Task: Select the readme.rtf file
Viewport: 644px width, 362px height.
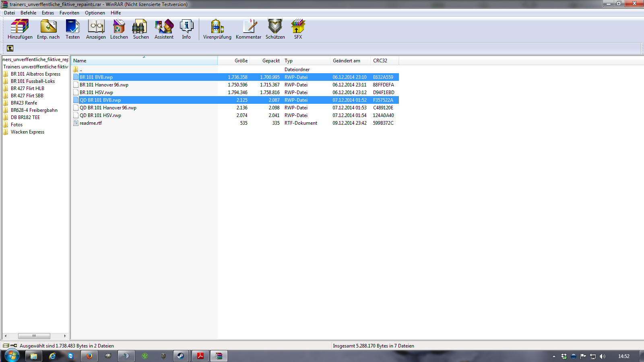Action: tap(236, 123)
